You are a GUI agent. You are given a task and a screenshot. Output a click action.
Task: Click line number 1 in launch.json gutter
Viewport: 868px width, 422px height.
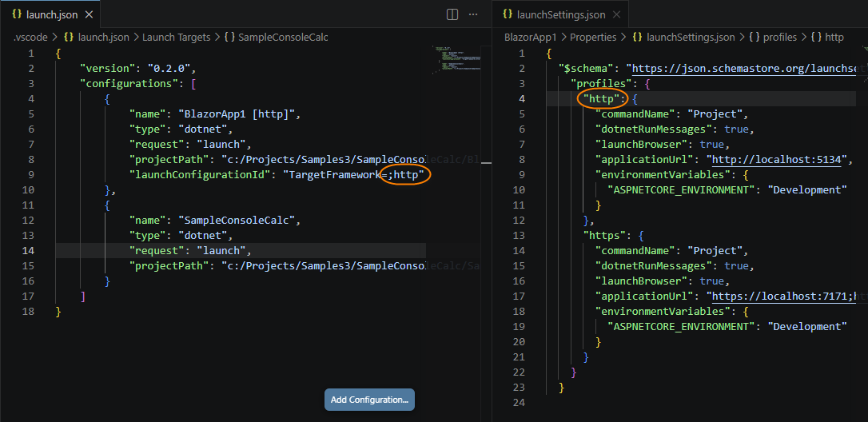tap(31, 54)
